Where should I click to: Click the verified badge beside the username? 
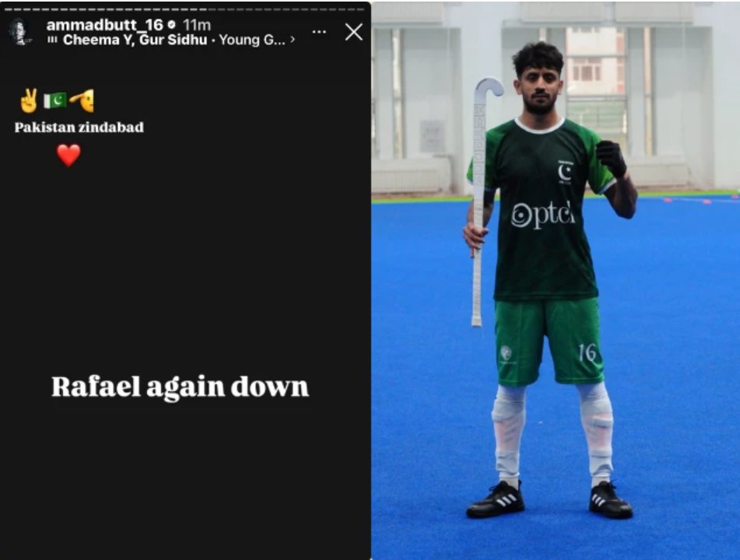tap(172, 25)
